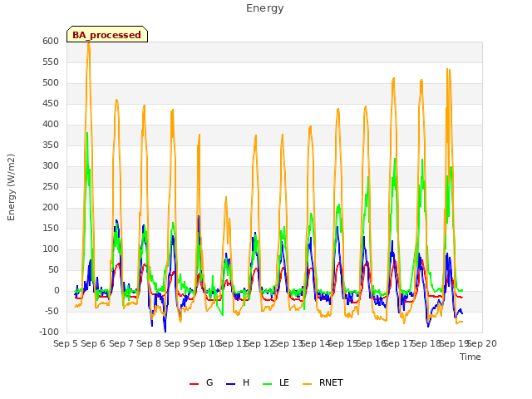Toggle the LE series legend entry

pos(276,382)
